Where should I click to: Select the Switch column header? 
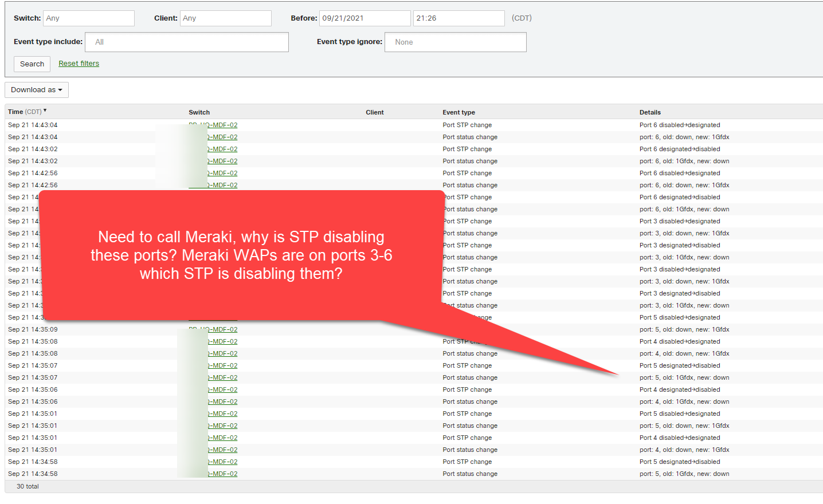pyautogui.click(x=198, y=112)
